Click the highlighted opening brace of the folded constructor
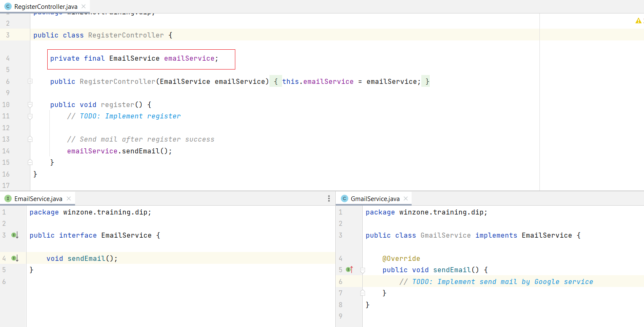The width and height of the screenshot is (644, 327). point(275,81)
